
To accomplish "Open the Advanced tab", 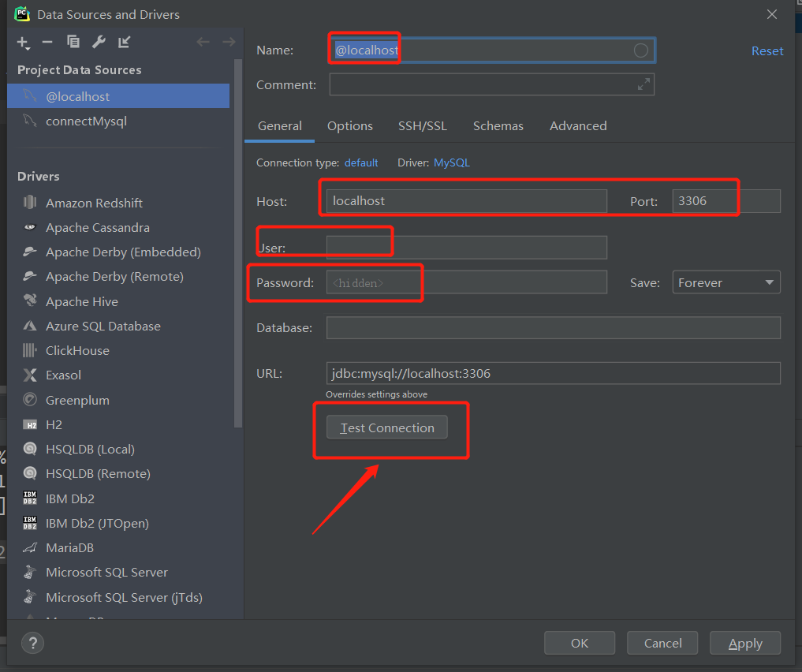I will click(578, 126).
